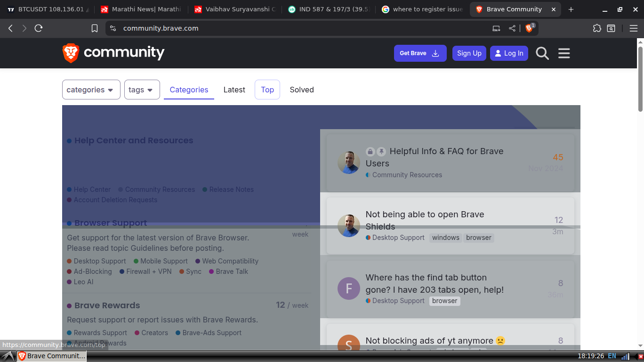Switch to IND 587 cricket score tab
The height and width of the screenshot is (362, 644).
328,9
